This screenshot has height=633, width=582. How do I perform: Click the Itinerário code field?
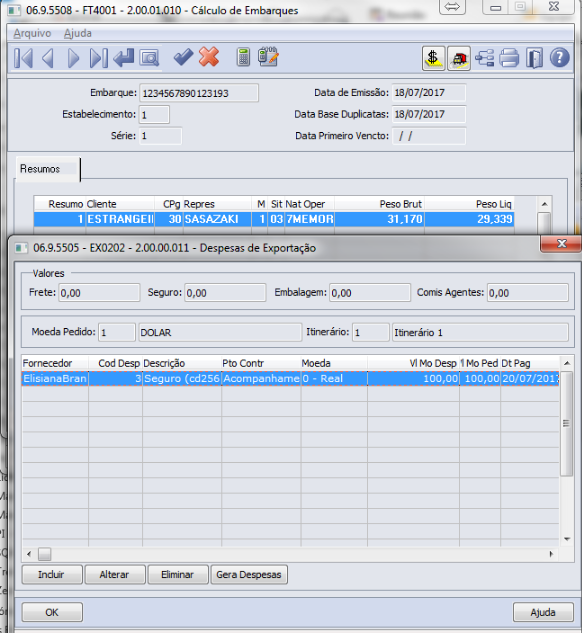click(370, 332)
